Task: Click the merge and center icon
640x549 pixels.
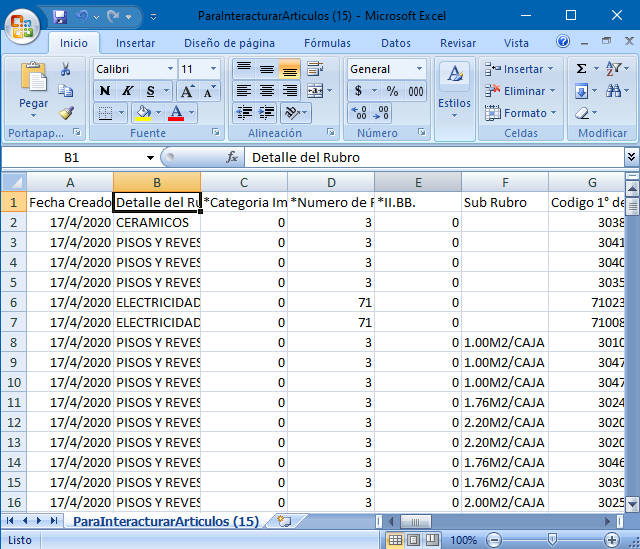Action: [315, 91]
